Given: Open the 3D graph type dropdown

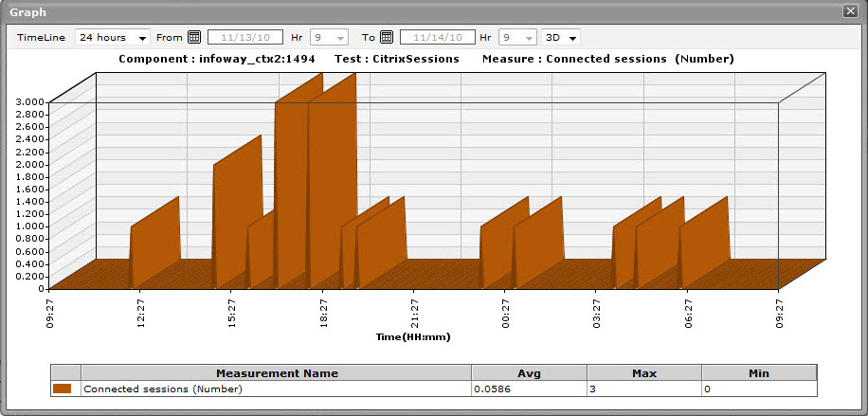Looking at the screenshot, I should [x=561, y=38].
